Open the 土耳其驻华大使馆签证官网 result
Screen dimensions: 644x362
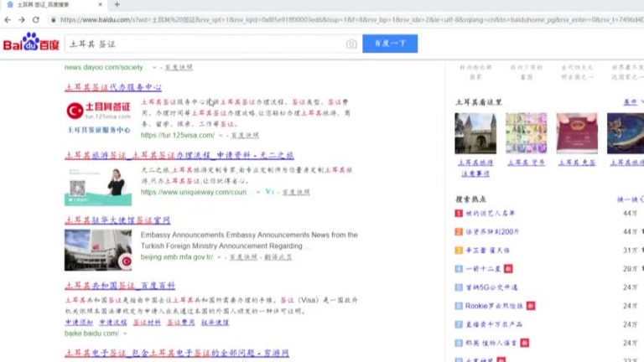tap(117, 220)
